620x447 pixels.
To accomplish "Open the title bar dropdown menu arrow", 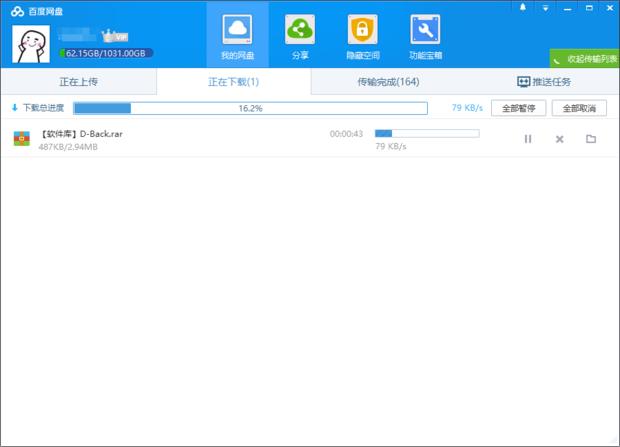I will point(545,8).
